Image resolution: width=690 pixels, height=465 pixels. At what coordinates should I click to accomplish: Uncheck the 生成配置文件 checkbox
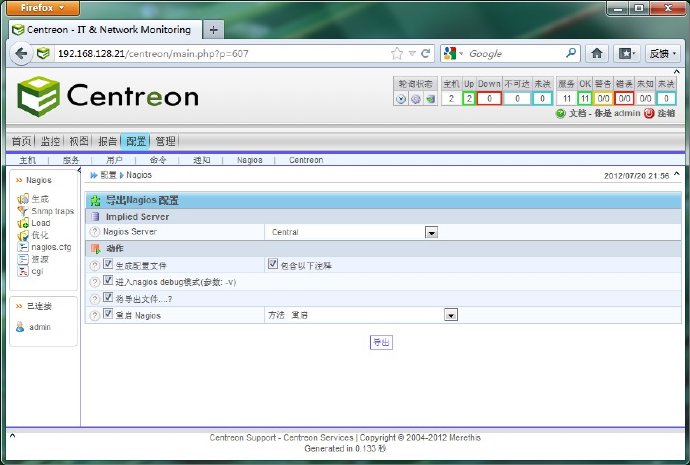pyautogui.click(x=108, y=264)
